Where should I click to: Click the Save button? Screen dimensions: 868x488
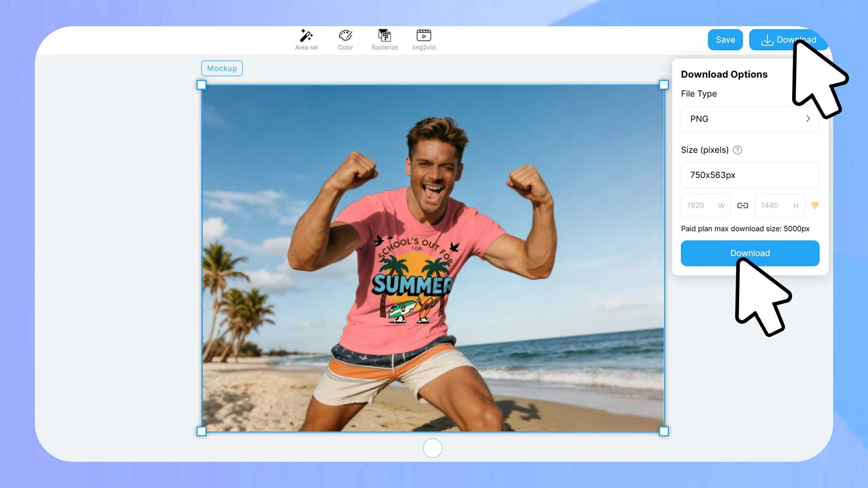pos(725,40)
